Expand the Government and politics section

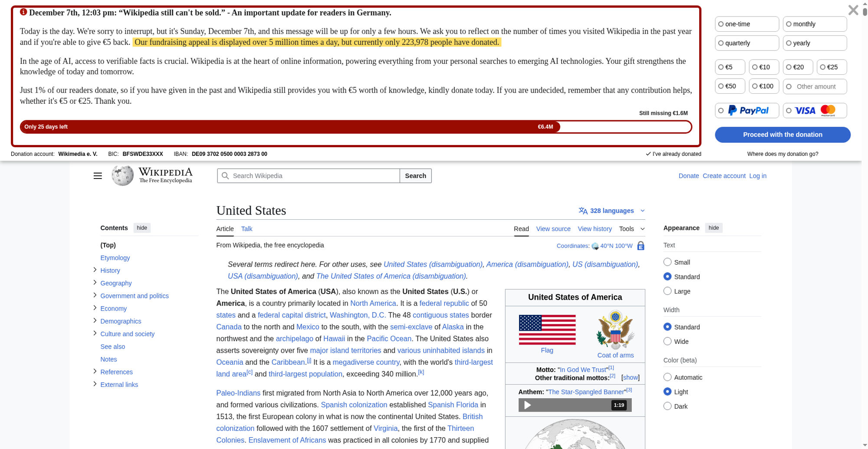pos(95,295)
